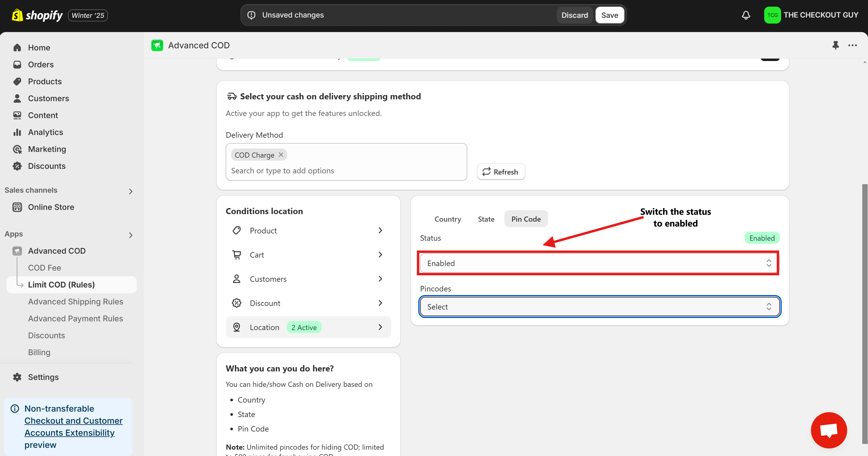
Task: Refresh the delivery methods
Action: 501,172
